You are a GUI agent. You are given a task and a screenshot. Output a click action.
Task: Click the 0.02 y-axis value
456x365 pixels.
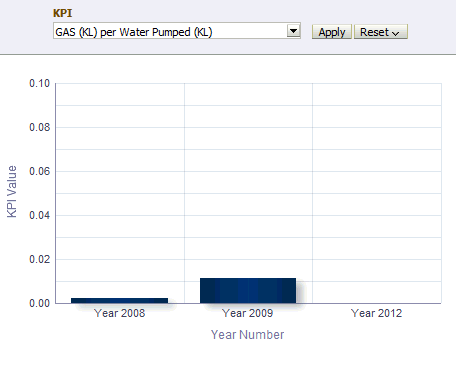(x=39, y=259)
